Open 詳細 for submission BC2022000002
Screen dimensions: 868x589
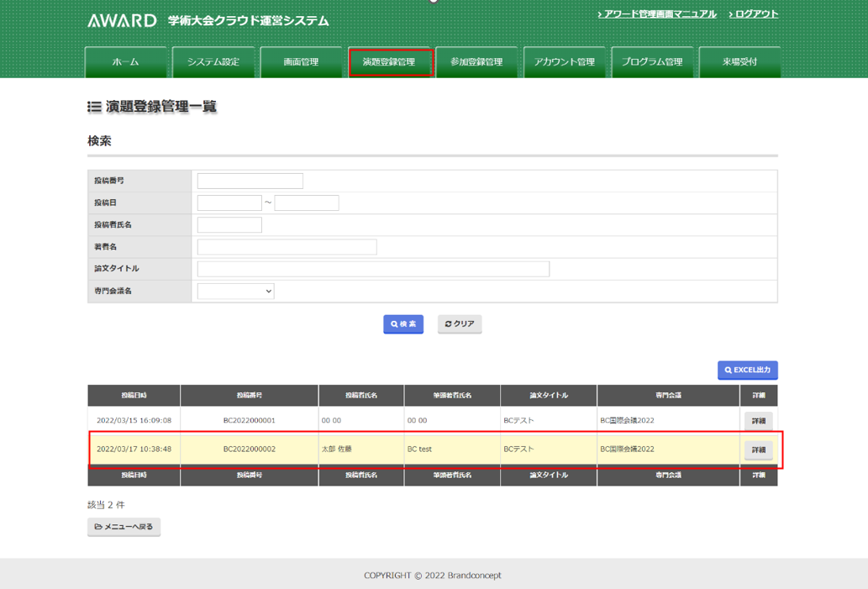758,450
